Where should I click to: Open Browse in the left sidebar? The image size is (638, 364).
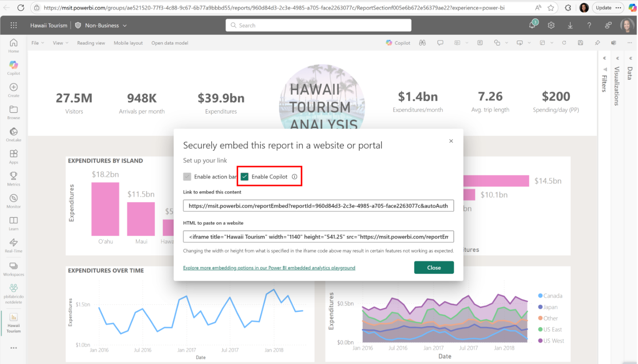click(x=13, y=112)
